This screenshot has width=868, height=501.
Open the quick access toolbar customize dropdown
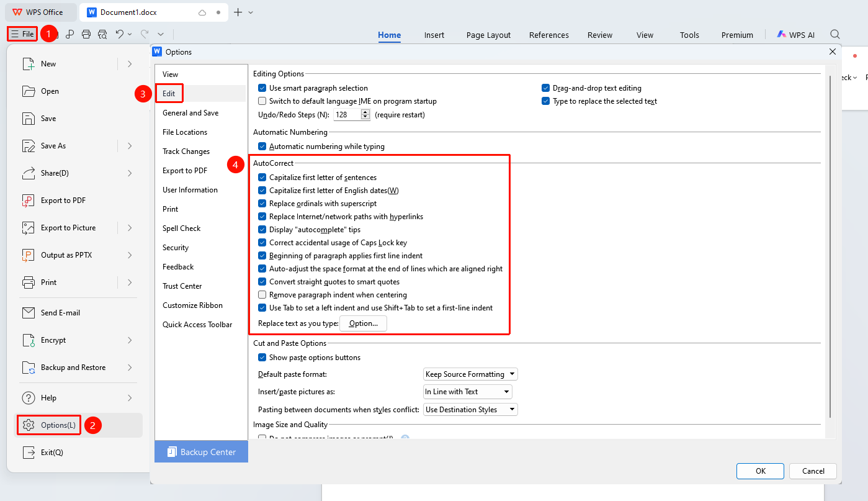161,34
